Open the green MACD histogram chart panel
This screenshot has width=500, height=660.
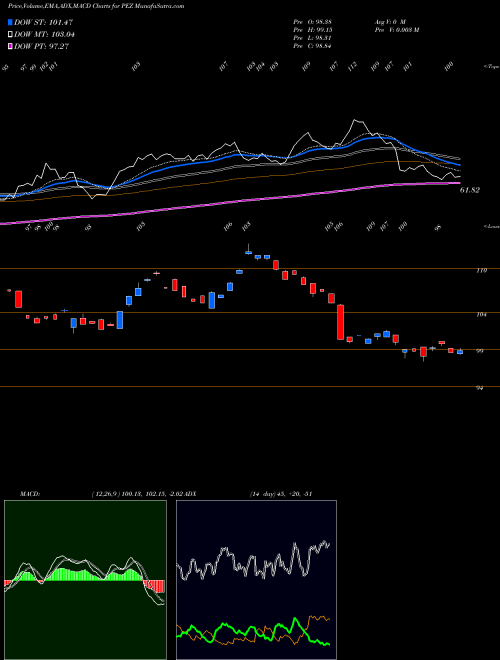click(x=85, y=580)
